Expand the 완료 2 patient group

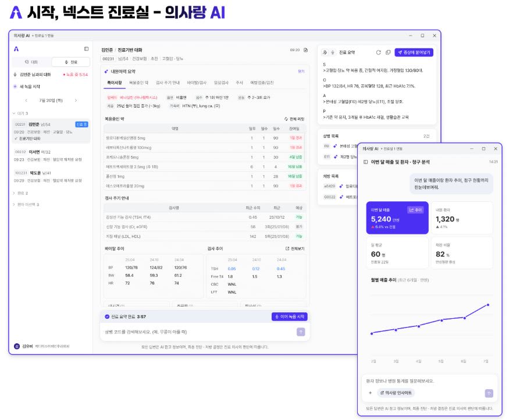point(20,193)
